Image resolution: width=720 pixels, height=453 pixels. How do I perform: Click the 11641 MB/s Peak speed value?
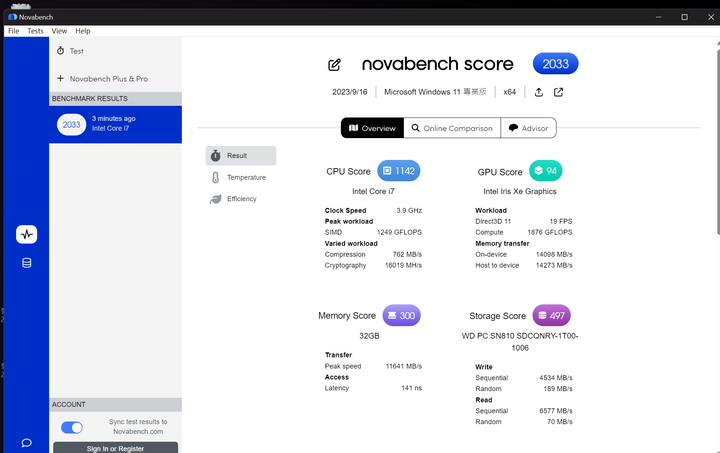point(404,366)
